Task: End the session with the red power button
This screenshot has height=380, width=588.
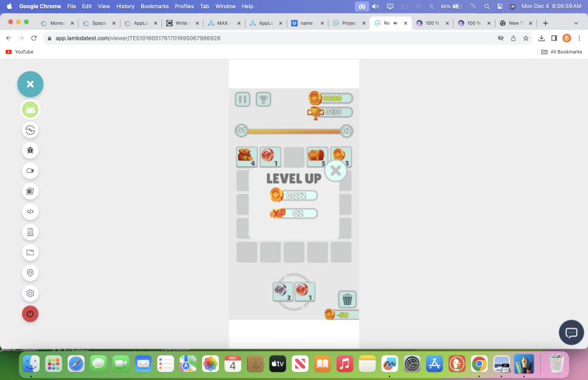Action: point(30,314)
